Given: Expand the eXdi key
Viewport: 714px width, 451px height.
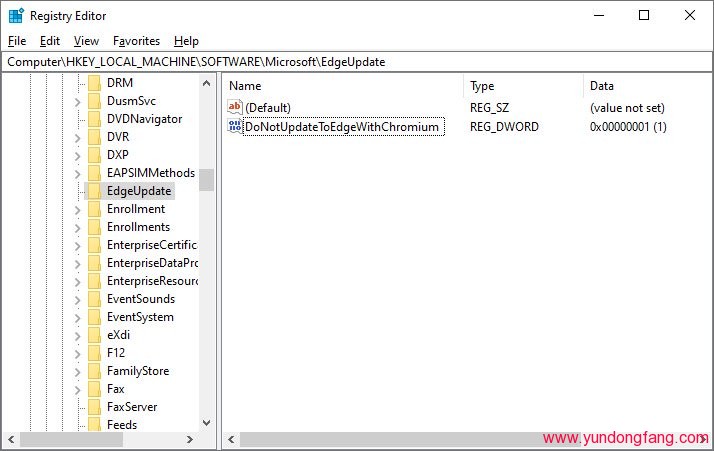Looking at the screenshot, I should point(77,336).
